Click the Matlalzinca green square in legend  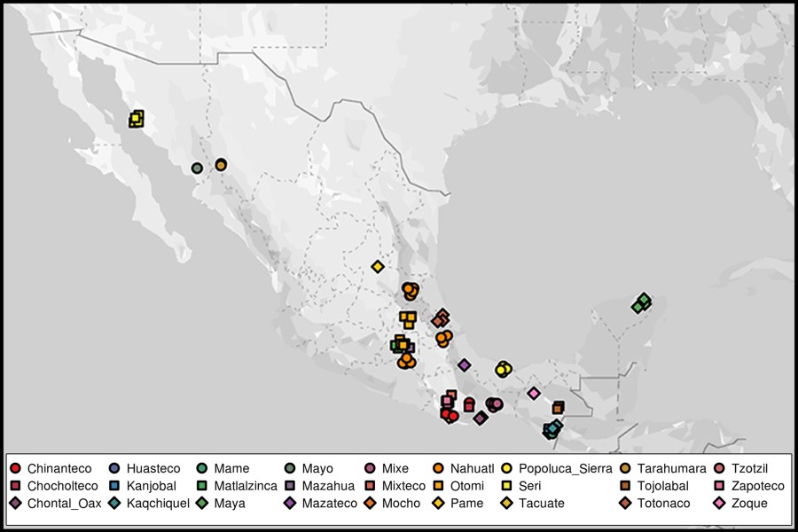click(202, 485)
